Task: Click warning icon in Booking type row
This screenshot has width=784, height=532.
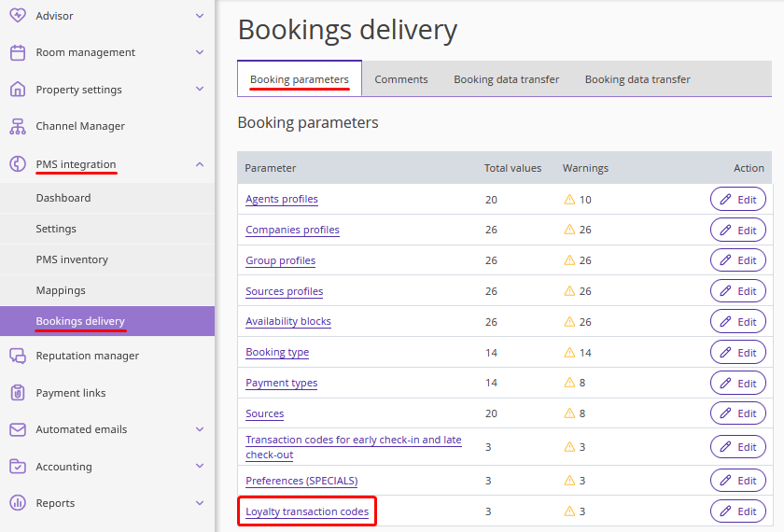Action: (569, 353)
